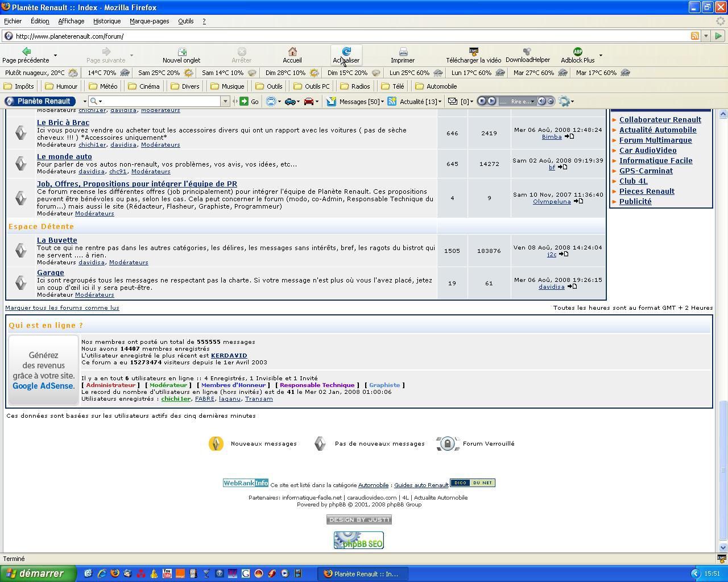Open the address bar history dropdown

pyautogui.click(x=706, y=36)
